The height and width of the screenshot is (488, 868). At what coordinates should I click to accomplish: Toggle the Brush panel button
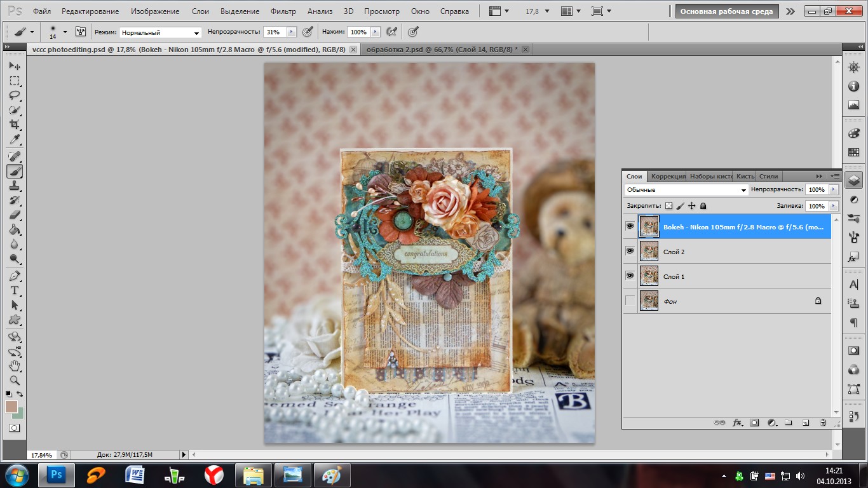pyautogui.click(x=81, y=32)
